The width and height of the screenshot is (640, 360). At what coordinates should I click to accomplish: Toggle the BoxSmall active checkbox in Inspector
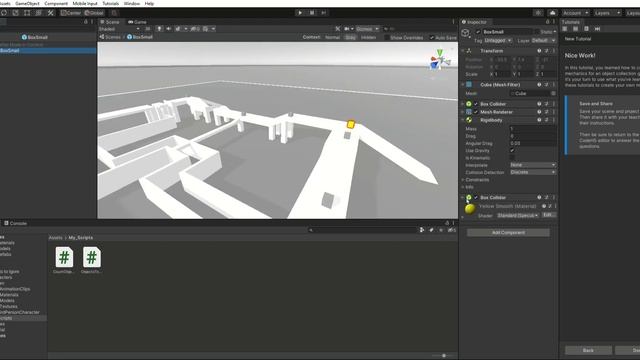[x=478, y=32]
